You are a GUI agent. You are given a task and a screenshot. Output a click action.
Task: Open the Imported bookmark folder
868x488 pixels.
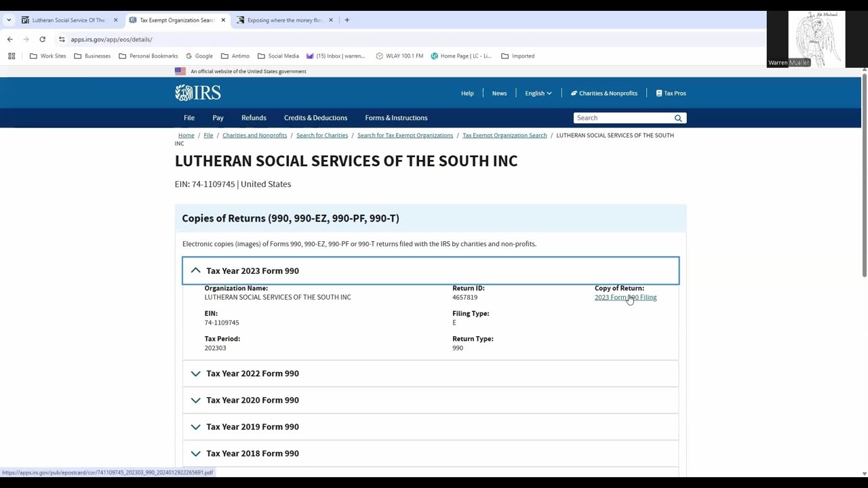pos(517,56)
